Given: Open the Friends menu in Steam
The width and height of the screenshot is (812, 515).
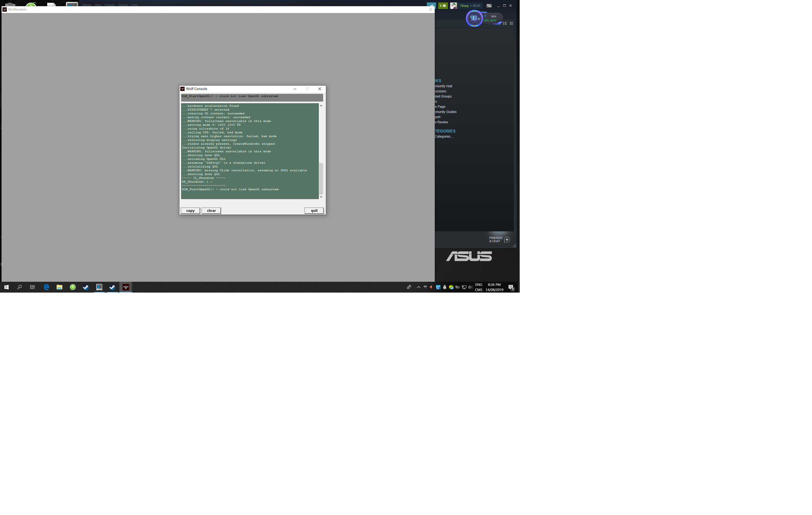Looking at the screenshot, I should (109, 5).
